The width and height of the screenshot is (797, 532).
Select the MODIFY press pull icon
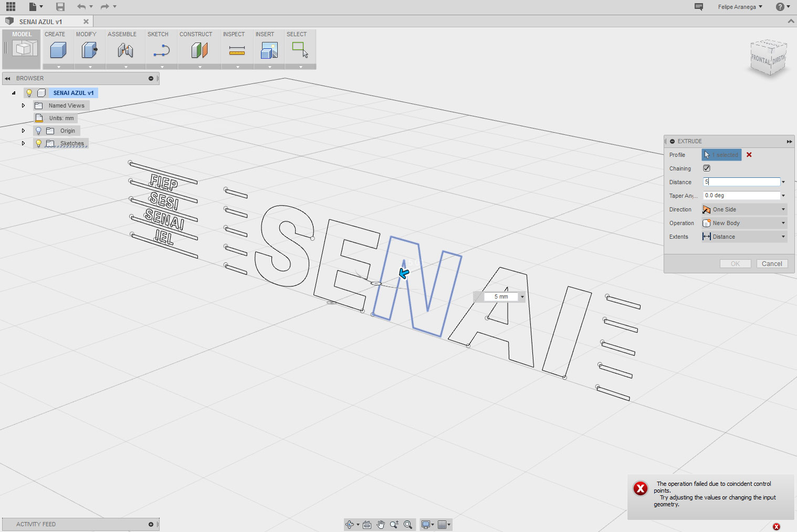[90, 50]
